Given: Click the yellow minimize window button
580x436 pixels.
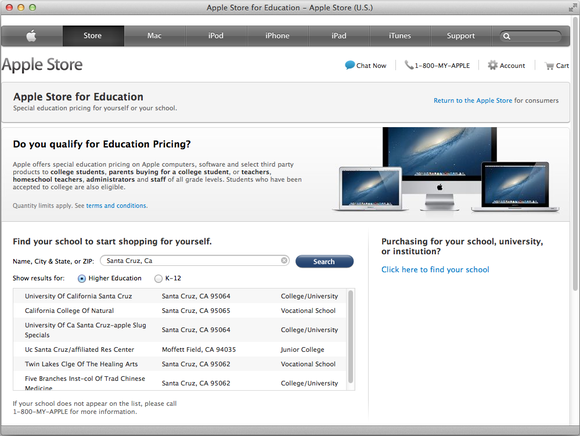Looking at the screenshot, I should coord(21,7).
